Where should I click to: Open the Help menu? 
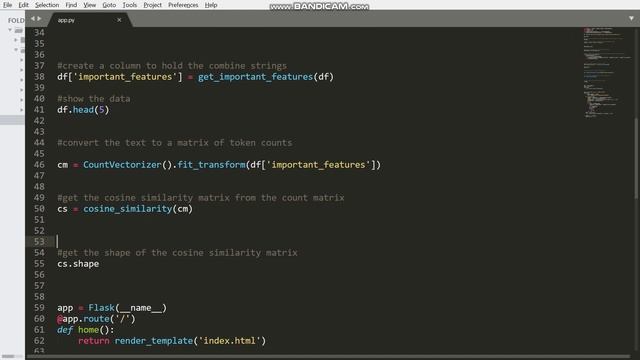[x=211, y=5]
